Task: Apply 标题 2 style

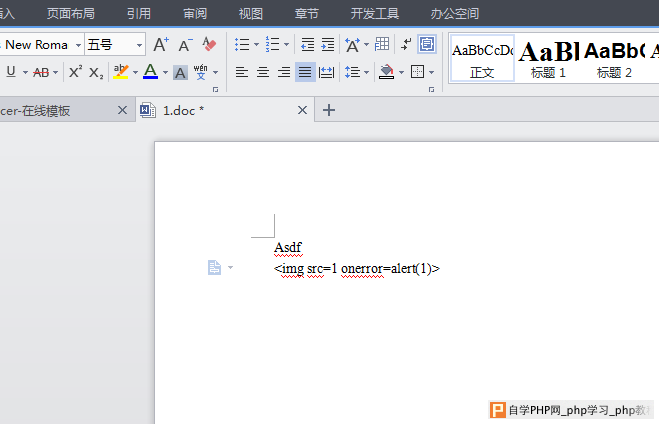Action: pos(614,58)
